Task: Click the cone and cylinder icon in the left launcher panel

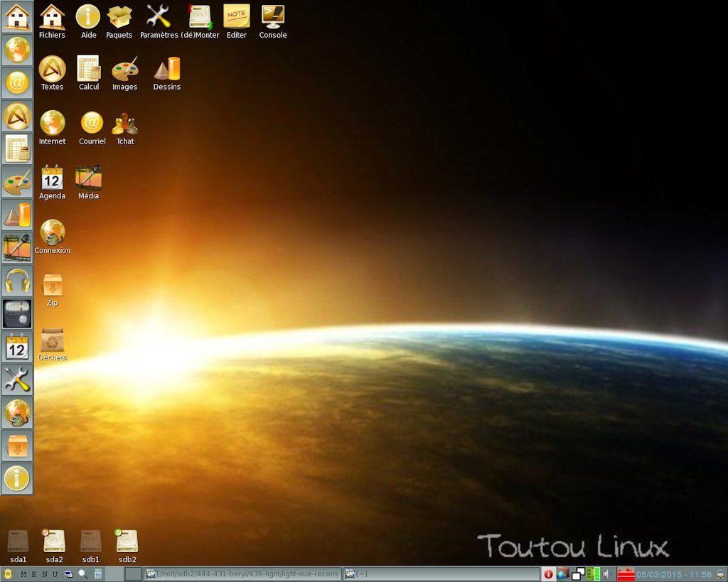Action: pyautogui.click(x=17, y=215)
